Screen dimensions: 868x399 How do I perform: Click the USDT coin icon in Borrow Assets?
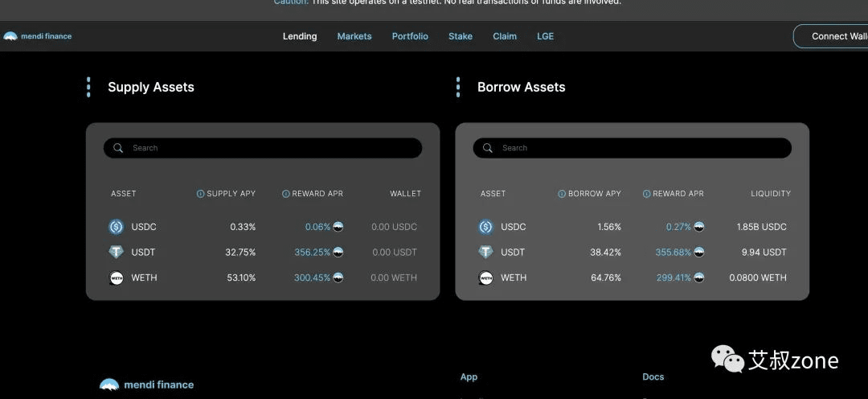click(485, 252)
